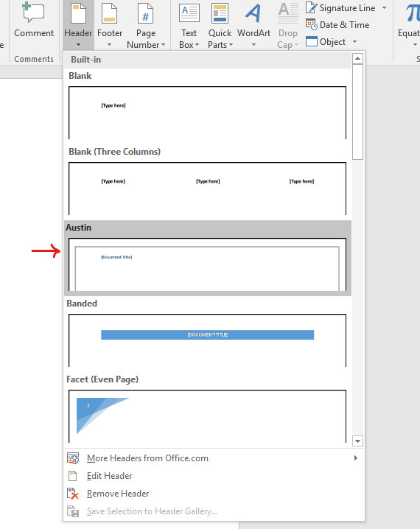The height and width of the screenshot is (529, 420).
Task: Select the Facet (Even Page) header
Action: pos(208,416)
